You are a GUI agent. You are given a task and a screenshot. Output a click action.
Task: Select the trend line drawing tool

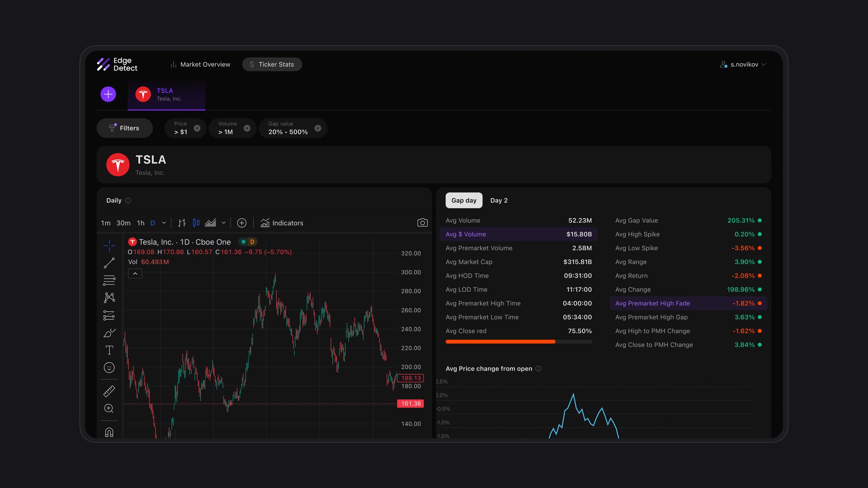[x=109, y=263]
